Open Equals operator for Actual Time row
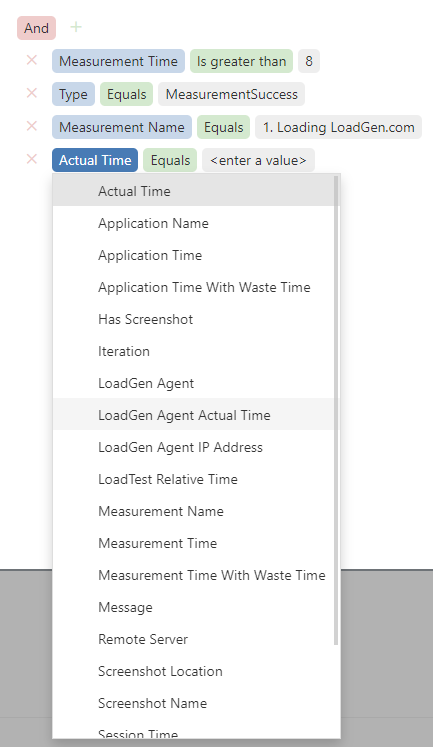The image size is (433, 747). point(171,161)
